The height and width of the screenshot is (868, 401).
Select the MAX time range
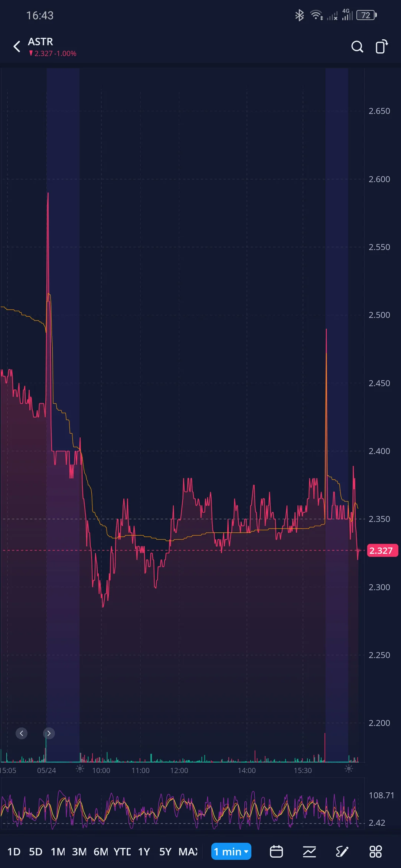click(188, 852)
